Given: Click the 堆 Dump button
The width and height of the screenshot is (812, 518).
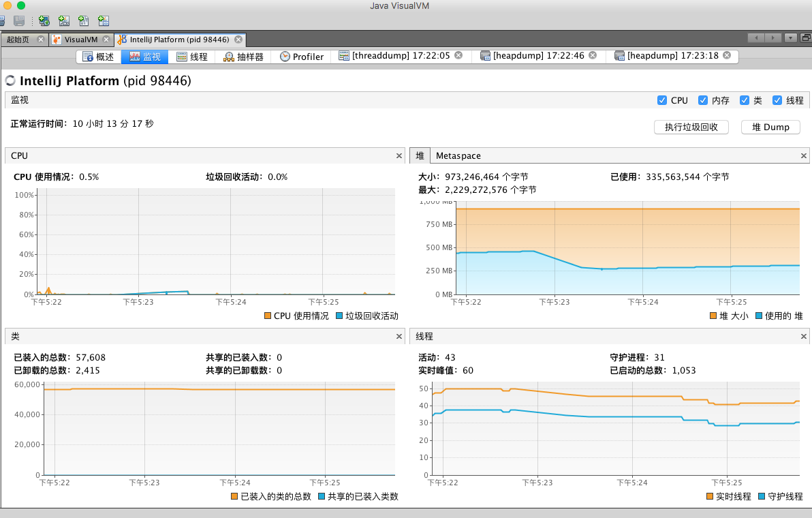Looking at the screenshot, I should [x=770, y=127].
